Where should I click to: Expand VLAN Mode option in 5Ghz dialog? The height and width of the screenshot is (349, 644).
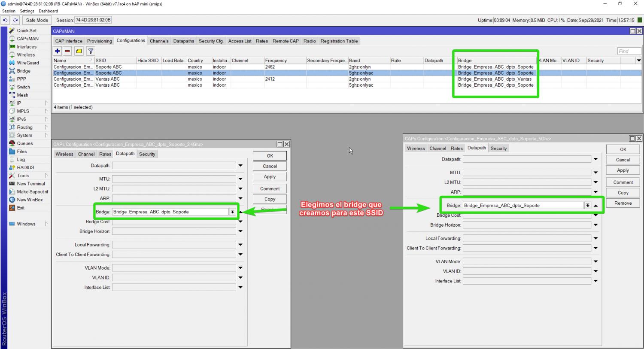[x=595, y=261]
